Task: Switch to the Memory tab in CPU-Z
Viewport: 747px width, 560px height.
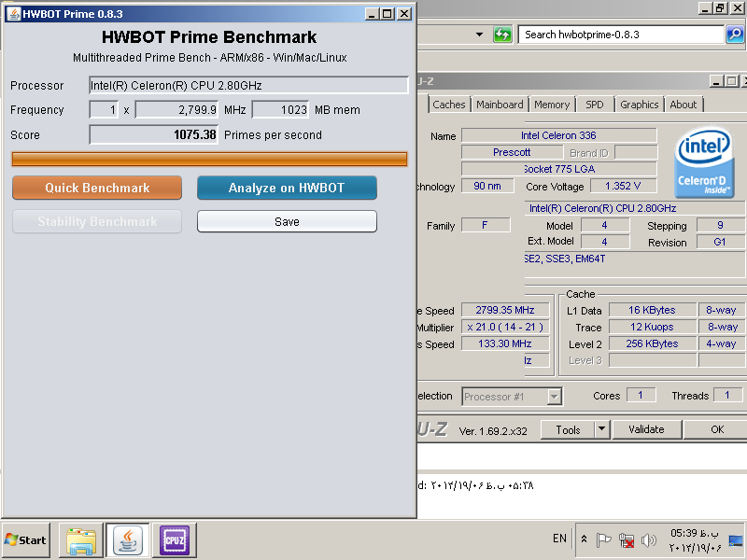Action: click(x=552, y=105)
